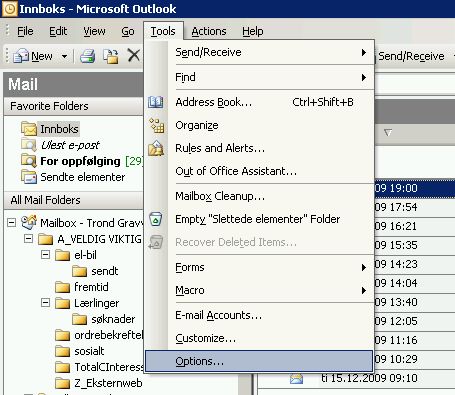Screen dimensions: 455x395
Task: Click the Innboks folder icon in favorites
Action: tap(29, 129)
